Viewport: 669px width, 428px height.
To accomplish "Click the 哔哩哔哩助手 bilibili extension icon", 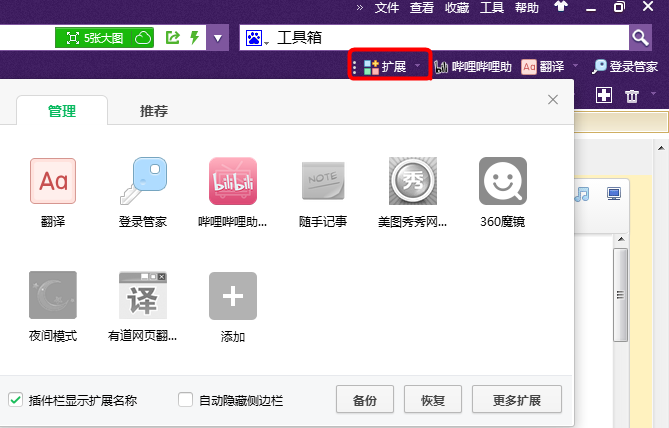I will (233, 181).
